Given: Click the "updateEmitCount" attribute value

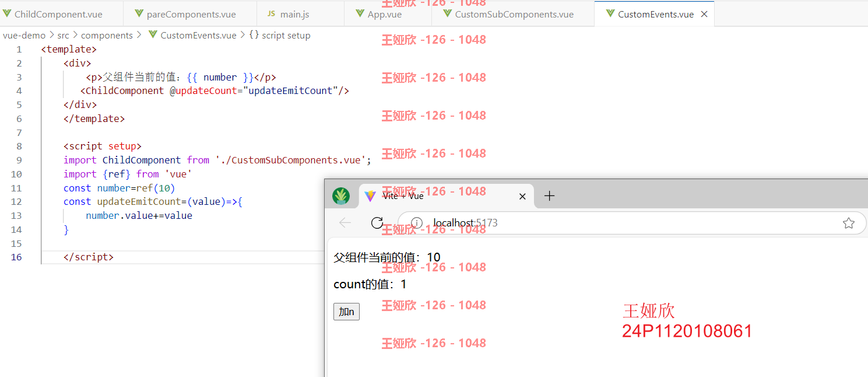Looking at the screenshot, I should 291,91.
